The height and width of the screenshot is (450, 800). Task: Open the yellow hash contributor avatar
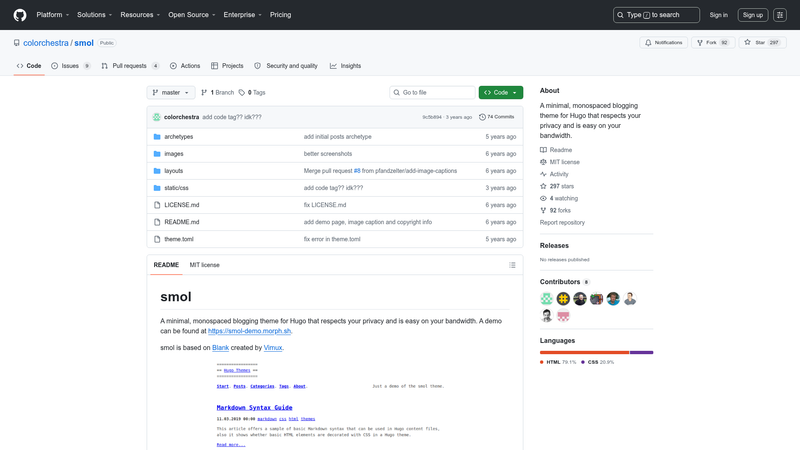tap(563, 299)
